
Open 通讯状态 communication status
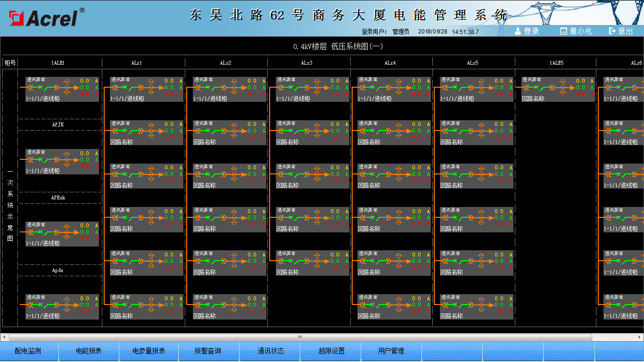point(271,351)
